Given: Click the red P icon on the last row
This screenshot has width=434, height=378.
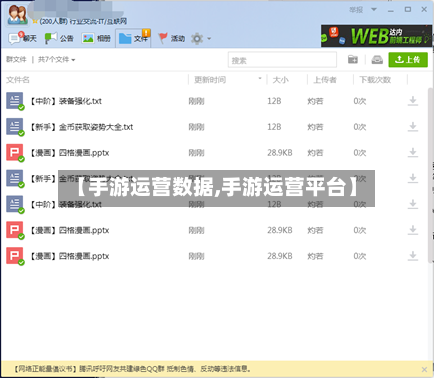Looking at the screenshot, I should (x=15, y=256).
